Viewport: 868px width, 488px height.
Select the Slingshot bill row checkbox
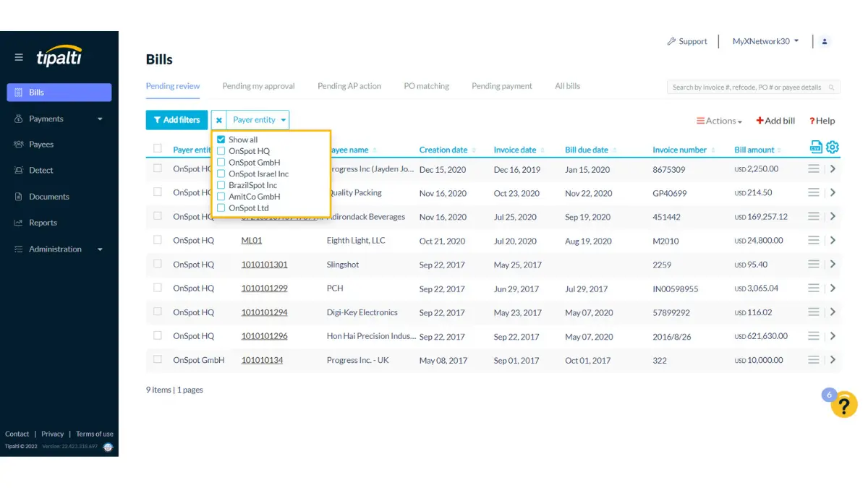(158, 264)
